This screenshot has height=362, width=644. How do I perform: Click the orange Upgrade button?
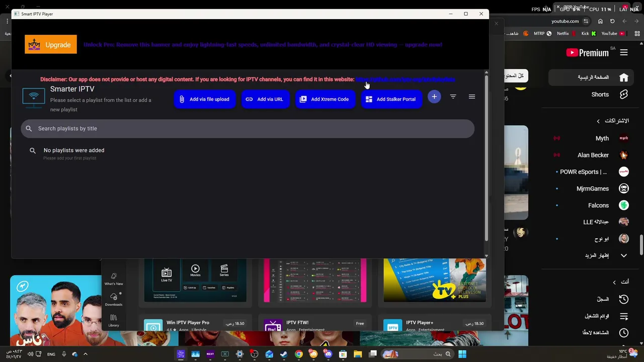click(51, 44)
